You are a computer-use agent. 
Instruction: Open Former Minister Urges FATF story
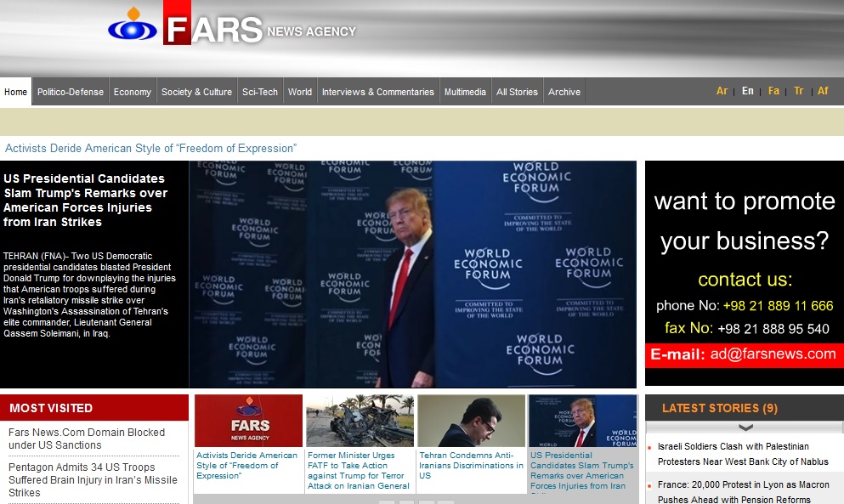point(359,471)
